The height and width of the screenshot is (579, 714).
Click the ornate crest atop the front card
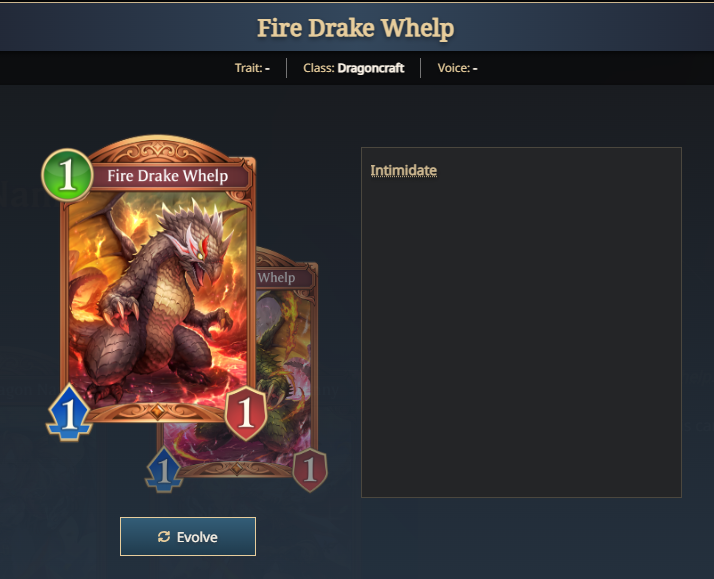point(157,149)
